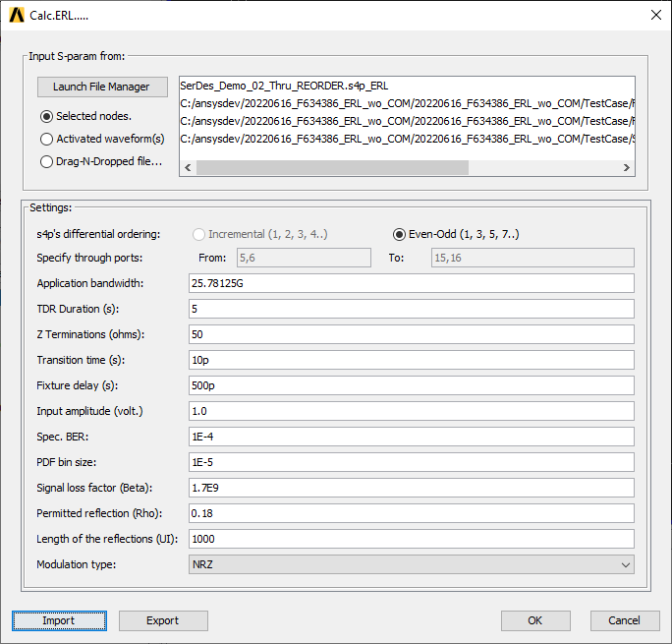Close the Calc.ERL dialog
672x644 pixels.
(x=655, y=15)
